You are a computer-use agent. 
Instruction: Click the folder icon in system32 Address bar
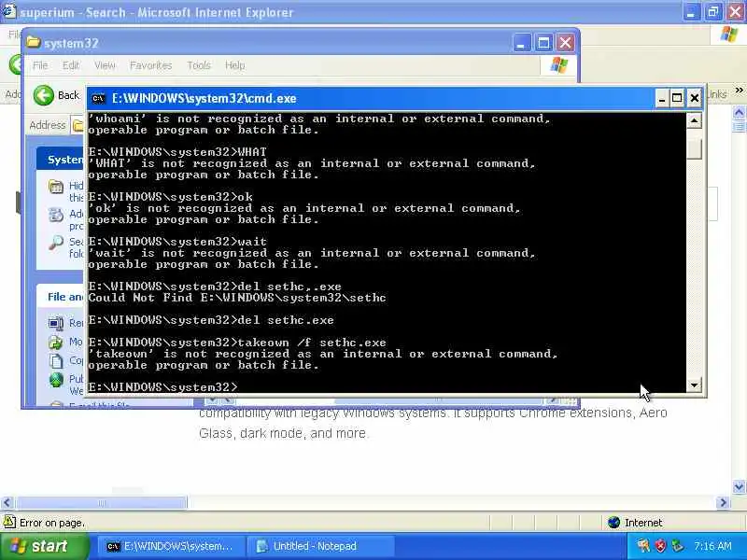pos(78,125)
